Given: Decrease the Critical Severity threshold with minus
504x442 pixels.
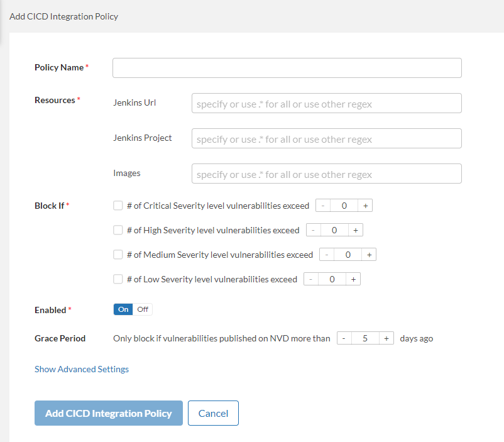Looking at the screenshot, I should (323, 206).
